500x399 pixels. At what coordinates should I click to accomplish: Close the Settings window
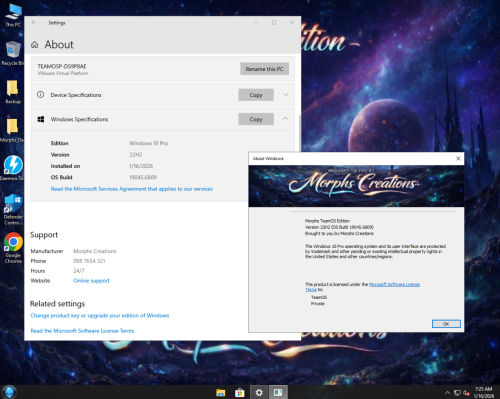tap(292, 22)
